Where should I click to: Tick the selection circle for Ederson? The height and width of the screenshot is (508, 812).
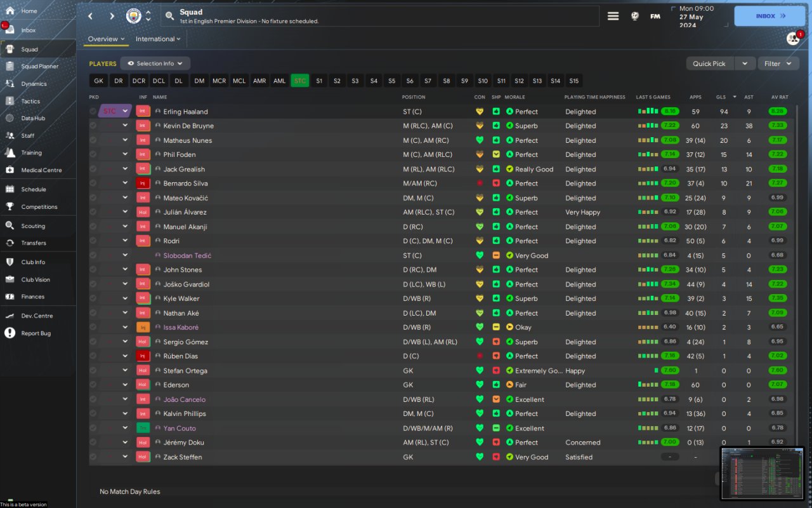(93, 385)
